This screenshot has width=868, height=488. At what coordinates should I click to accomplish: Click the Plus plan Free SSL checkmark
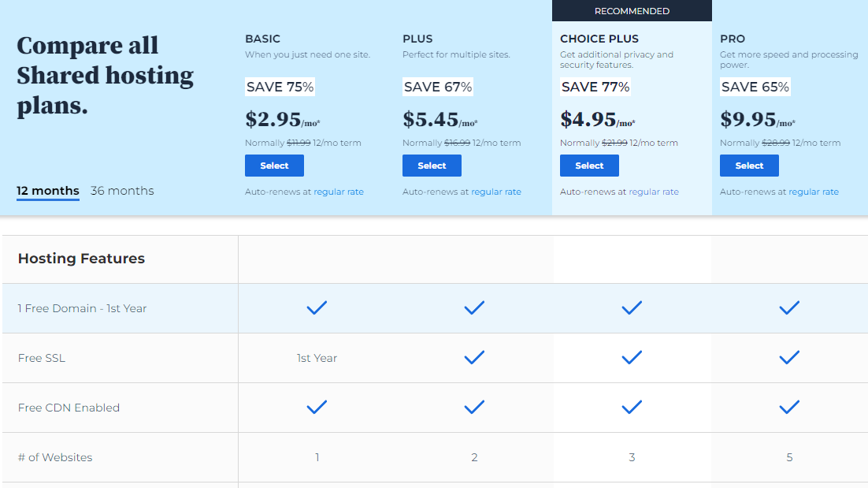tap(474, 357)
